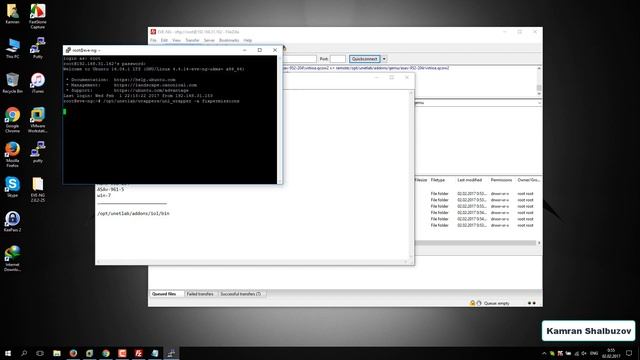Image resolution: width=640 pixels, height=360 pixels.
Task: Click the Quickconnect button
Action: (x=364, y=59)
